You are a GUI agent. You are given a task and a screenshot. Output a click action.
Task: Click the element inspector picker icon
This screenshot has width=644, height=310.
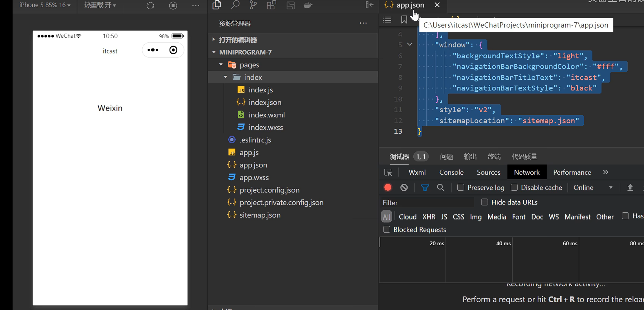click(x=388, y=172)
